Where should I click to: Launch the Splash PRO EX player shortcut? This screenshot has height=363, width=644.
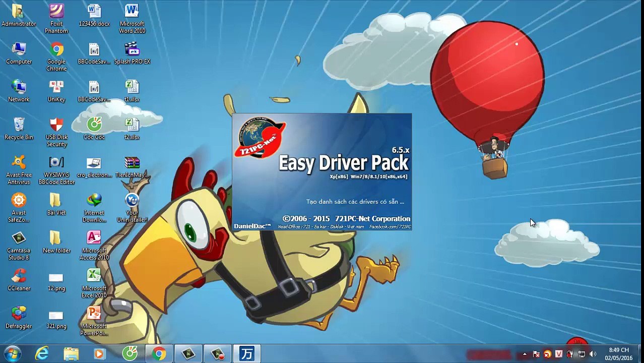click(x=132, y=53)
